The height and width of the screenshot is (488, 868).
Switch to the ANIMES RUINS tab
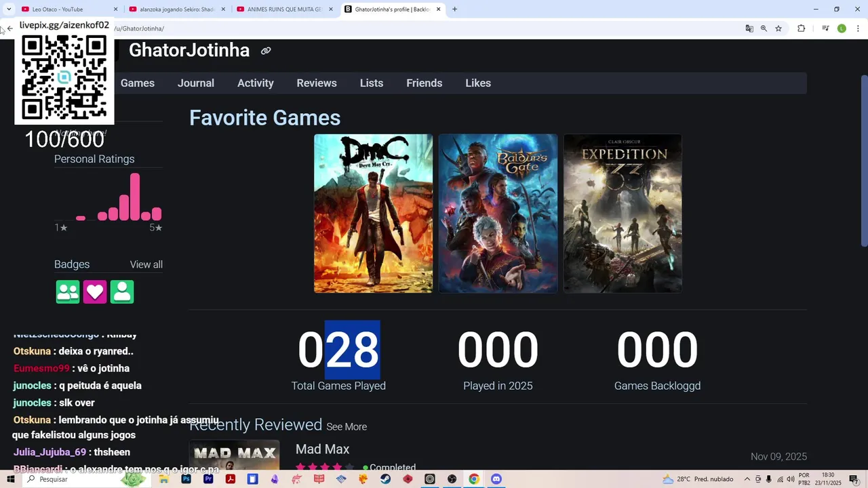coord(284,9)
